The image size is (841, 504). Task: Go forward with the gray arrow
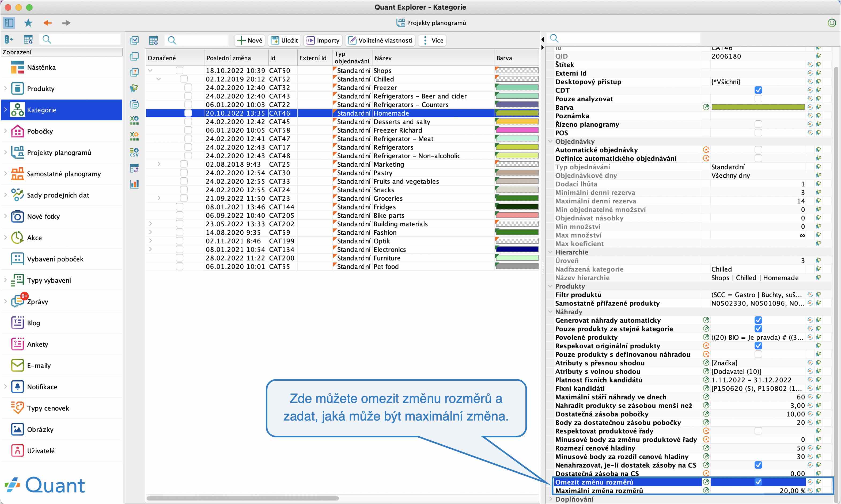66,23
